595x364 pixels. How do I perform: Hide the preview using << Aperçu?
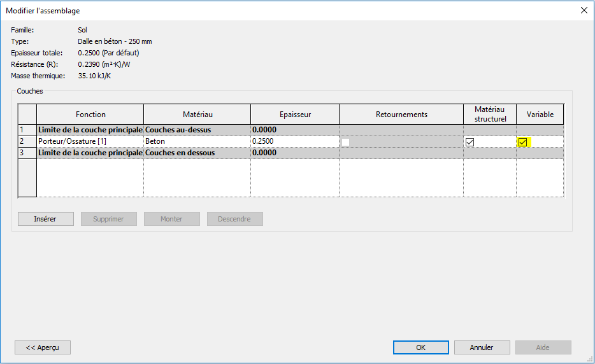(43, 347)
